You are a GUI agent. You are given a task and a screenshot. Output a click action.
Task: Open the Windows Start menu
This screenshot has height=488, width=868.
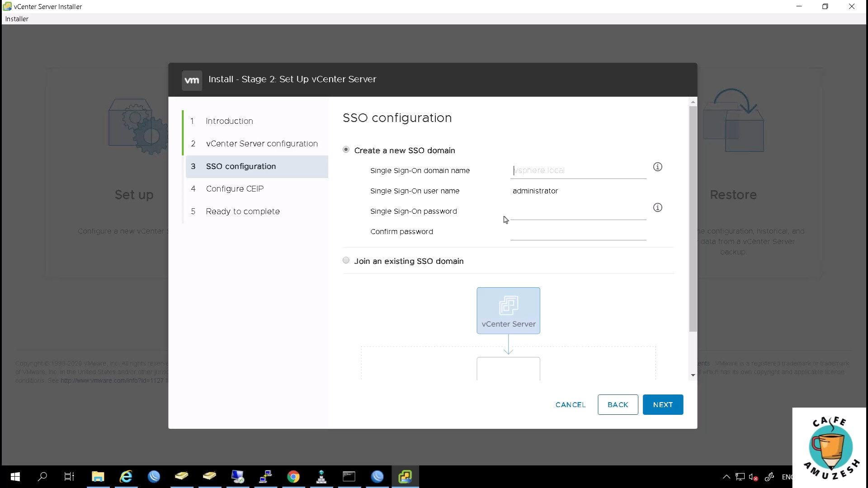pyautogui.click(x=15, y=477)
